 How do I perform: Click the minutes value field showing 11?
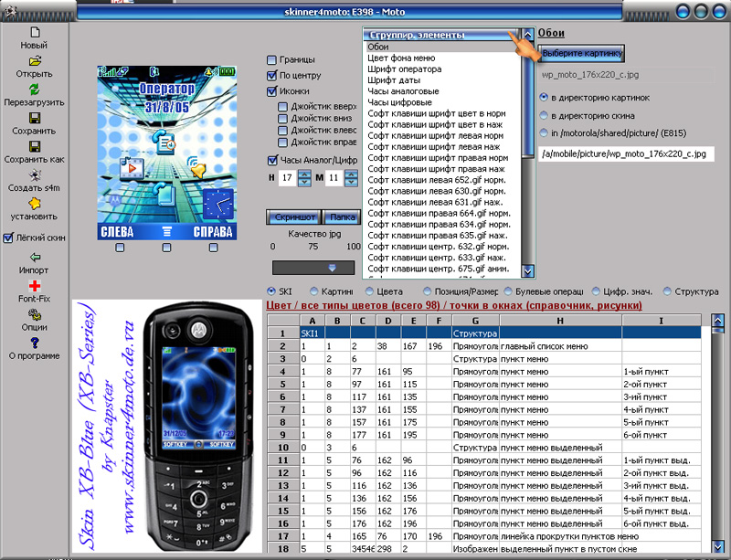tap(334, 177)
